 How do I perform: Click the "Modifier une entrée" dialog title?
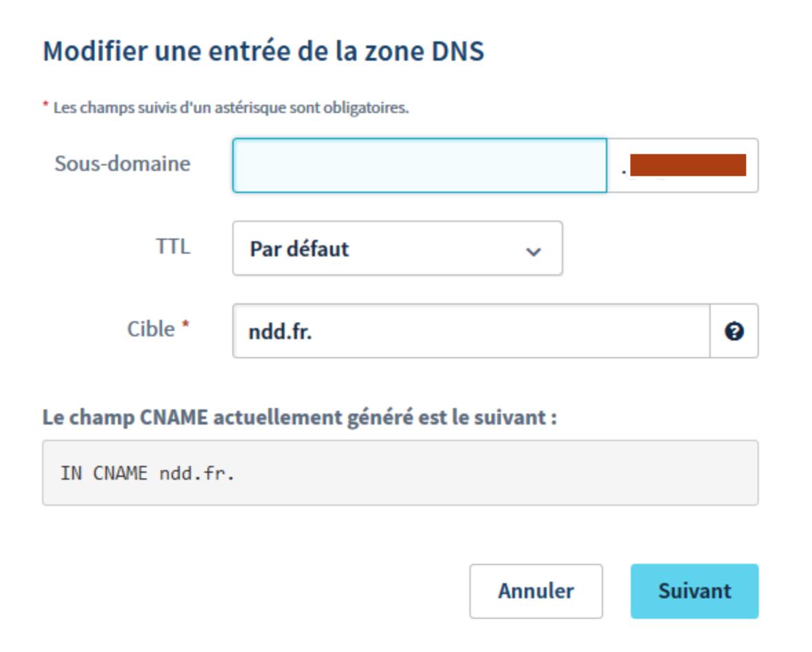[263, 52]
